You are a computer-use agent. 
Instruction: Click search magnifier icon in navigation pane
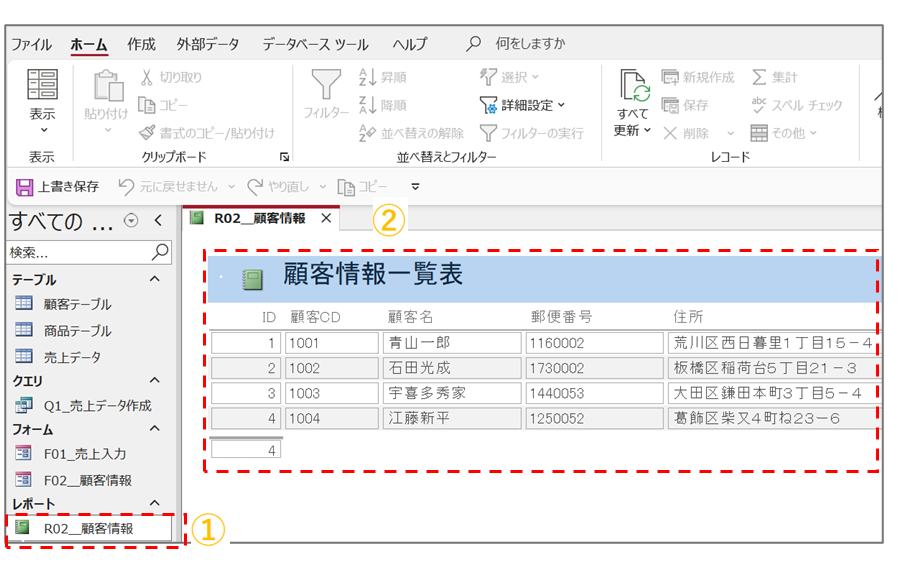tap(160, 252)
